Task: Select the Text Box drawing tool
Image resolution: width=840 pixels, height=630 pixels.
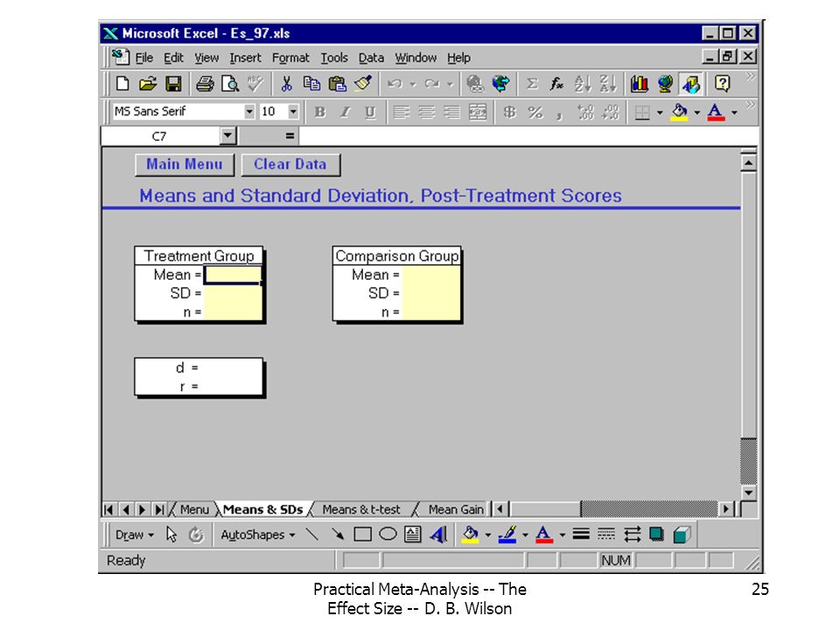Action: coord(412,534)
